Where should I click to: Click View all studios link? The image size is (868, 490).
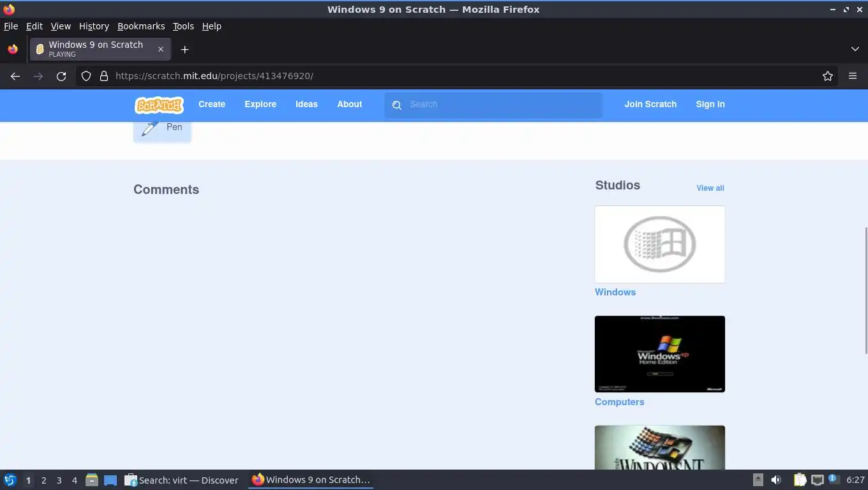pyautogui.click(x=710, y=188)
